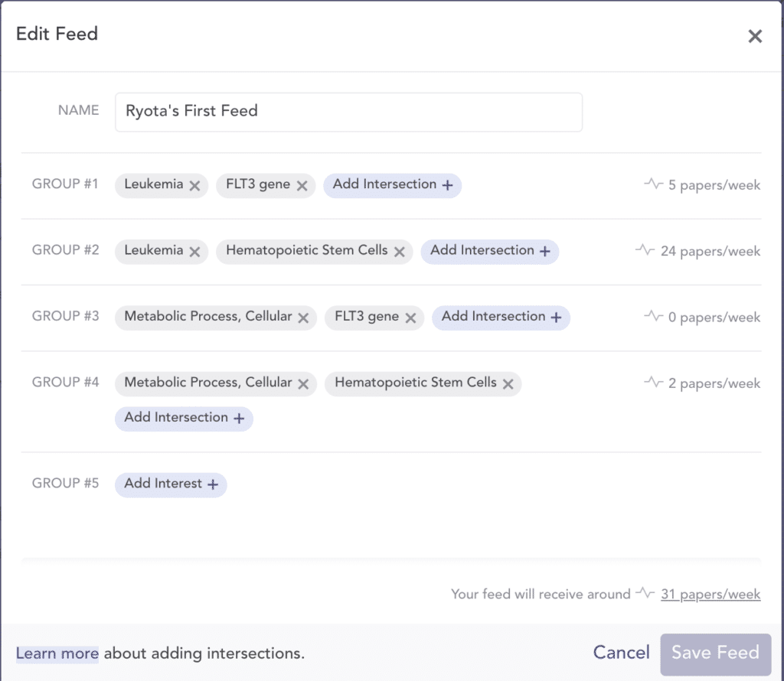The width and height of the screenshot is (784, 681).
Task: Add Interest to Group #5
Action: coord(171,484)
